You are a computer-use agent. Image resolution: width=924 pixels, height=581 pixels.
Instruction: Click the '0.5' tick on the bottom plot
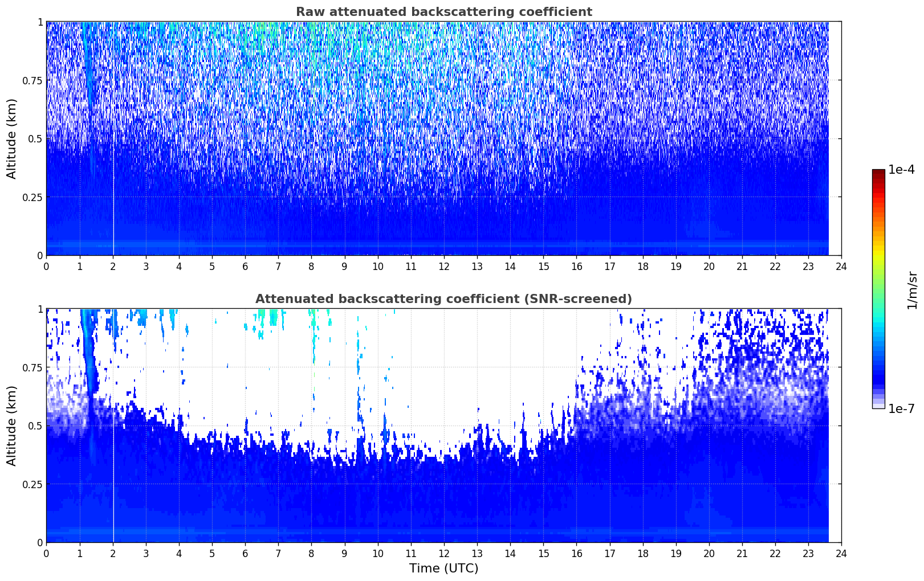[35, 425]
